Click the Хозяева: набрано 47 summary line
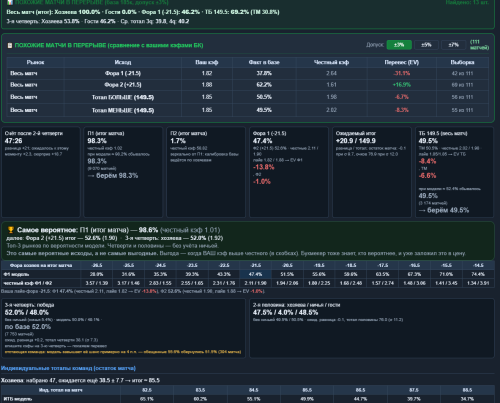500x403 pixels. tap(80, 380)
